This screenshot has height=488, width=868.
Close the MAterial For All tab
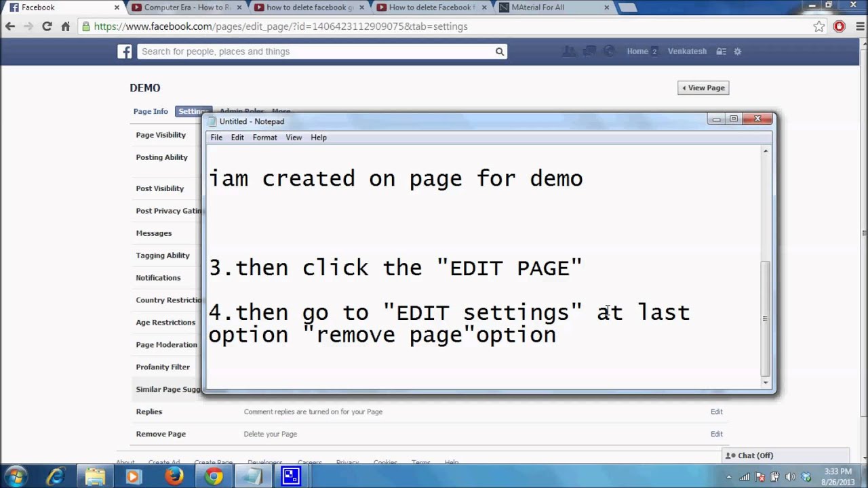pos(606,7)
